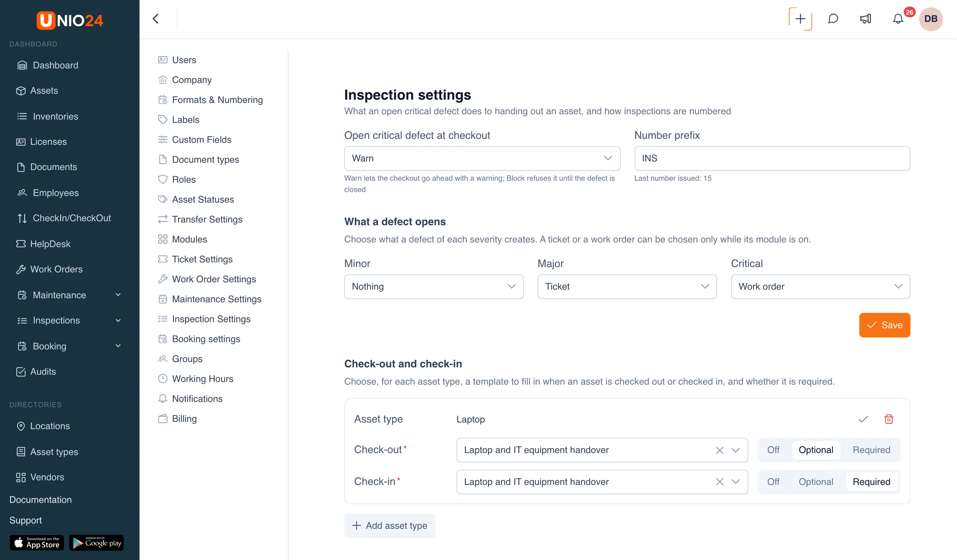Viewport: 957px width, 560px height.
Task: Clear the Check-in template selection
Action: point(719,481)
